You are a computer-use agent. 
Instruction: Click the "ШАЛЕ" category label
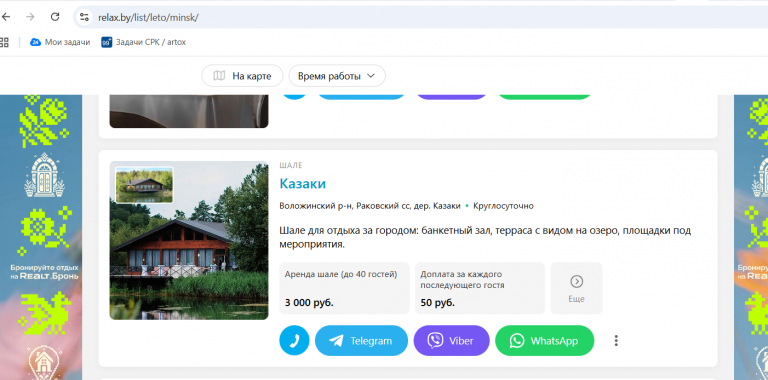click(291, 166)
